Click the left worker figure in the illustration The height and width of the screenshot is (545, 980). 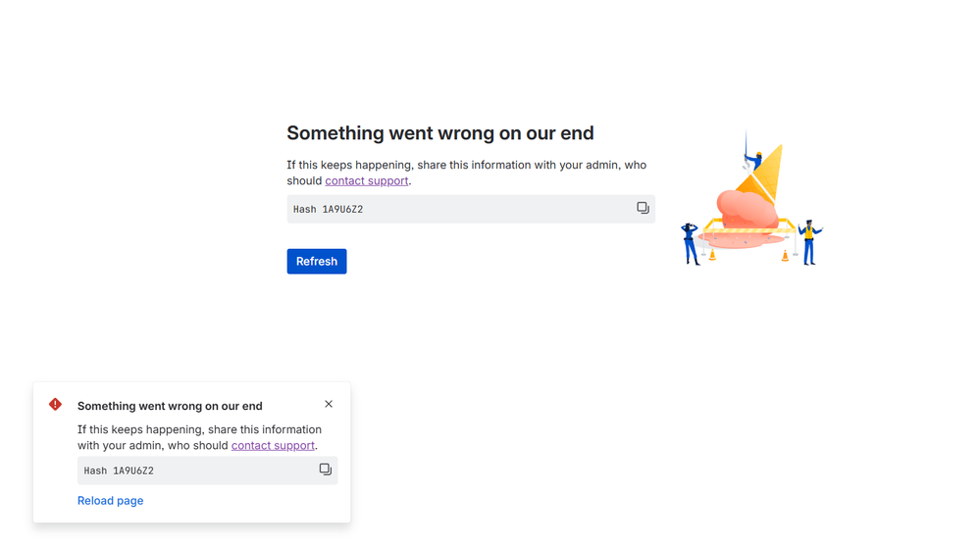691,243
